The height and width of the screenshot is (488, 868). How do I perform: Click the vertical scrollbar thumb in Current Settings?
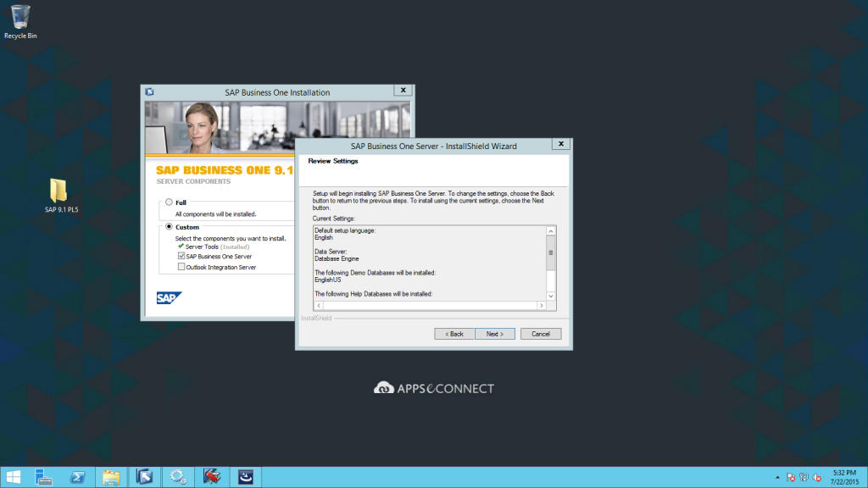551,252
